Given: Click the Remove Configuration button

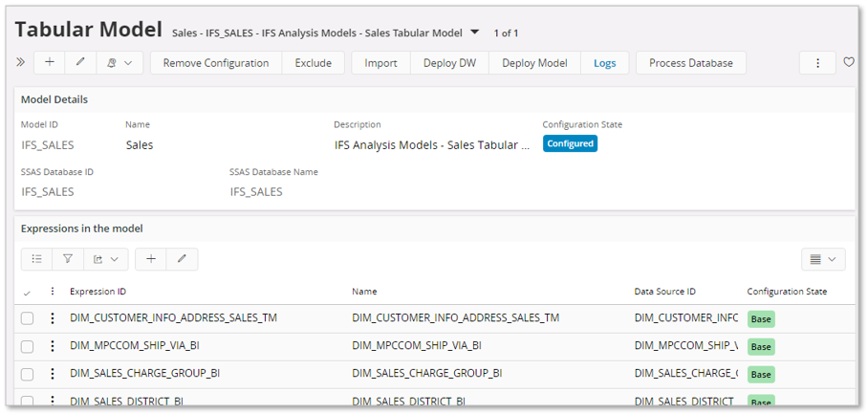Looking at the screenshot, I should tap(216, 63).
